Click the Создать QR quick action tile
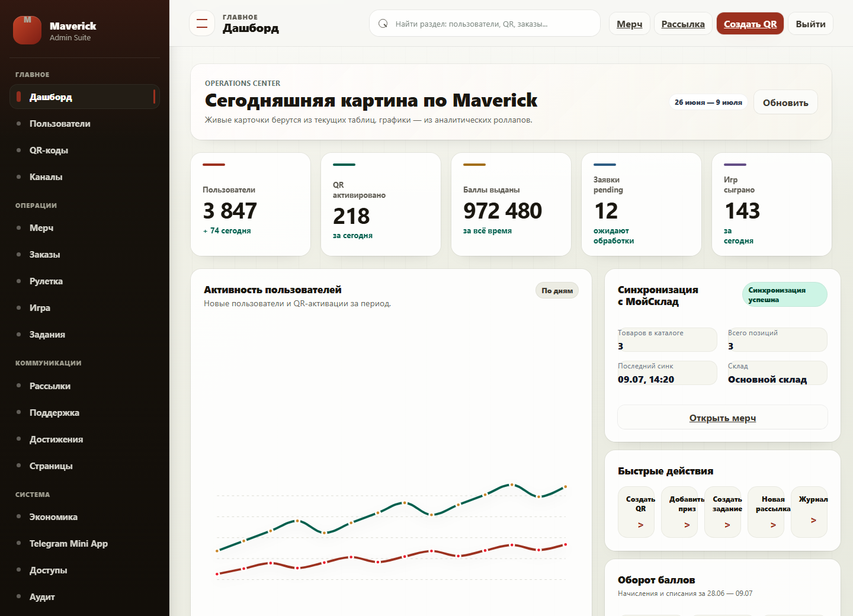The image size is (853, 616). pyautogui.click(x=636, y=512)
